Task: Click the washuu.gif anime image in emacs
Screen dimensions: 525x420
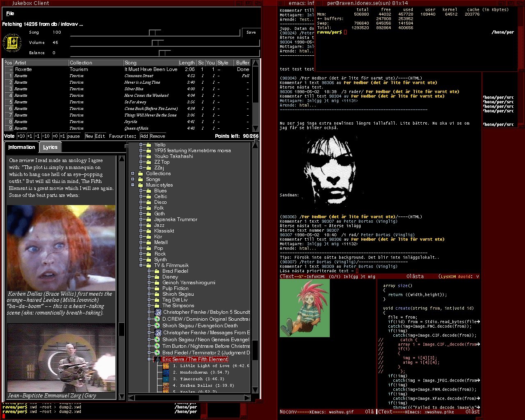Action: [305, 308]
